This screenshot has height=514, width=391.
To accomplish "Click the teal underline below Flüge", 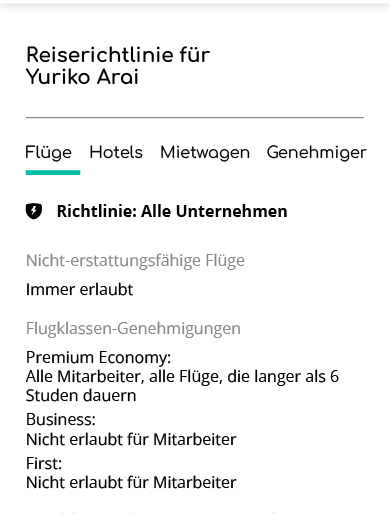I will point(53,172).
